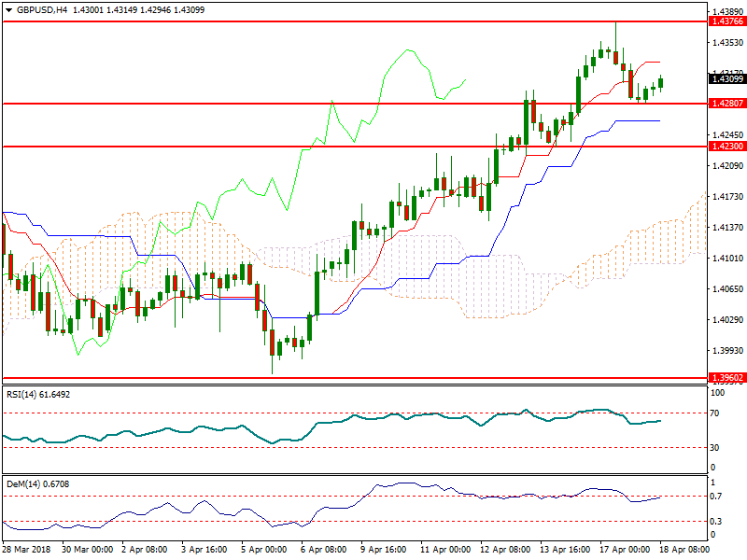Viewport: 747px width, 560px height.
Task: Select the 17 Apr 00:00 time label
Action: 625,552
